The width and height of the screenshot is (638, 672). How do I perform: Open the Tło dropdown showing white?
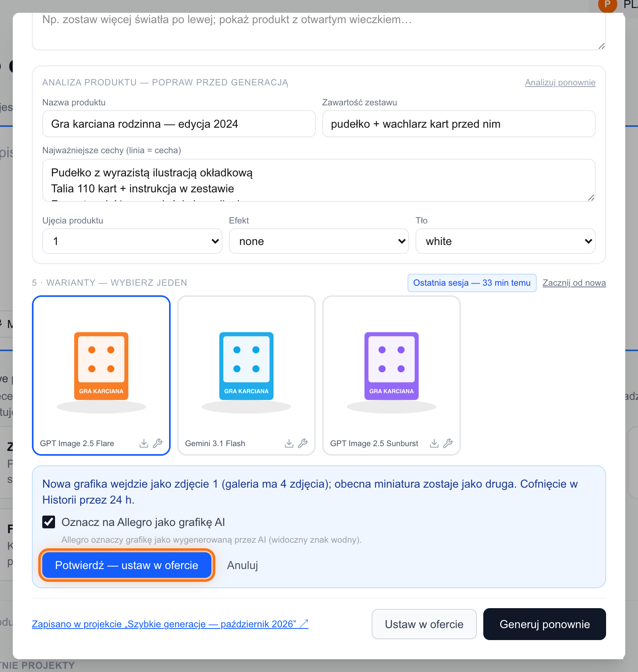tap(506, 241)
